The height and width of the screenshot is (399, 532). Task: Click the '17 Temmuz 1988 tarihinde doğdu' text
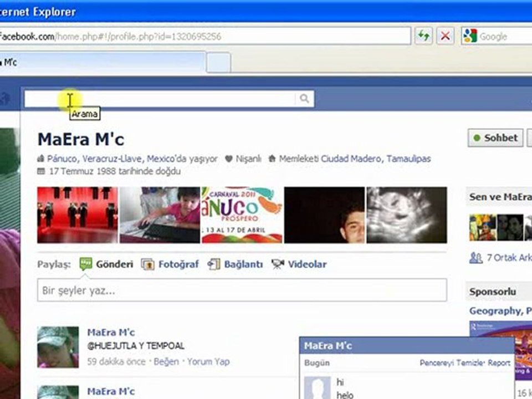click(x=115, y=171)
